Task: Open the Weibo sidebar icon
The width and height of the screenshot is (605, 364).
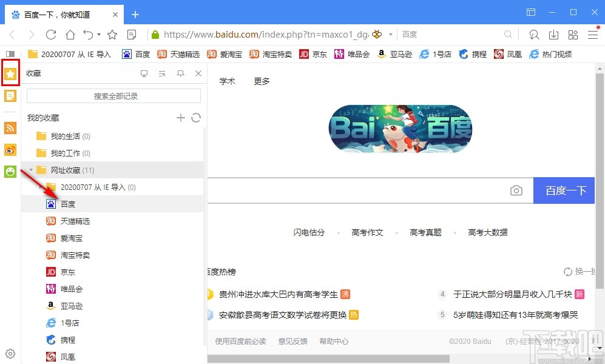Action: [10, 150]
